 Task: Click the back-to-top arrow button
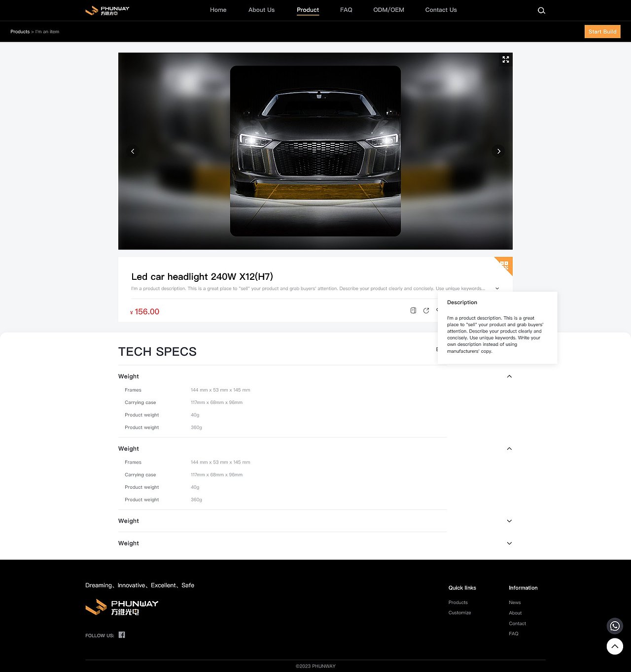click(615, 646)
